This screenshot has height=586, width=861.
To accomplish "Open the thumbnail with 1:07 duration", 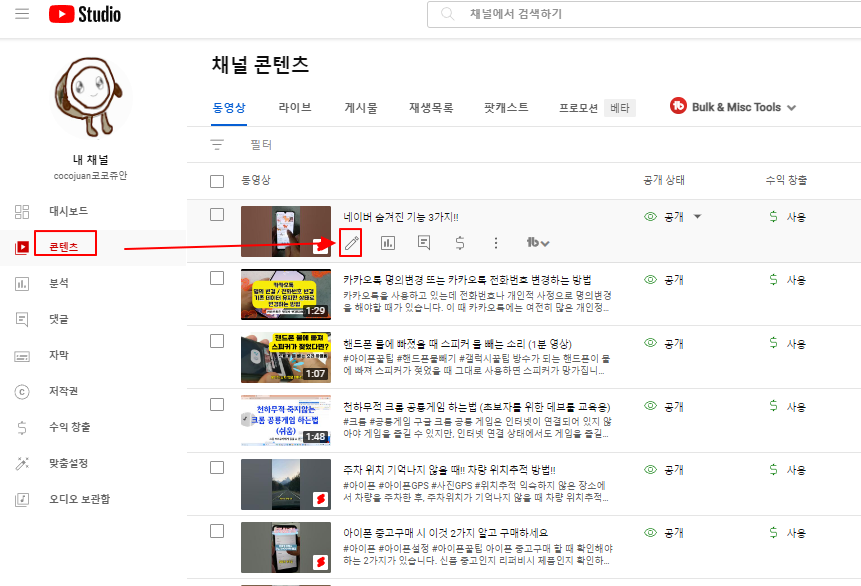I will click(x=286, y=358).
